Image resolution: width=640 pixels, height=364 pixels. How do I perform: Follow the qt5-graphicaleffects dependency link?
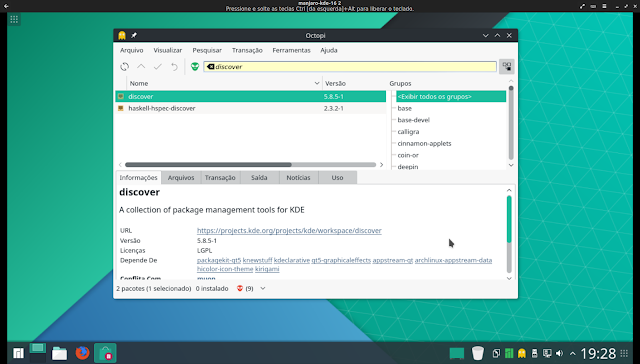pos(341,260)
